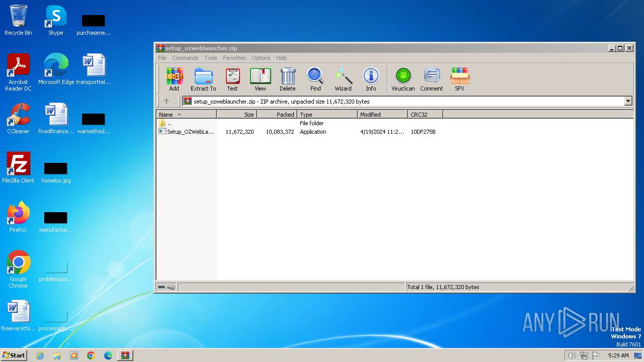Select the transporttel... Word document
The width and height of the screenshot is (644, 362).
pos(94,69)
